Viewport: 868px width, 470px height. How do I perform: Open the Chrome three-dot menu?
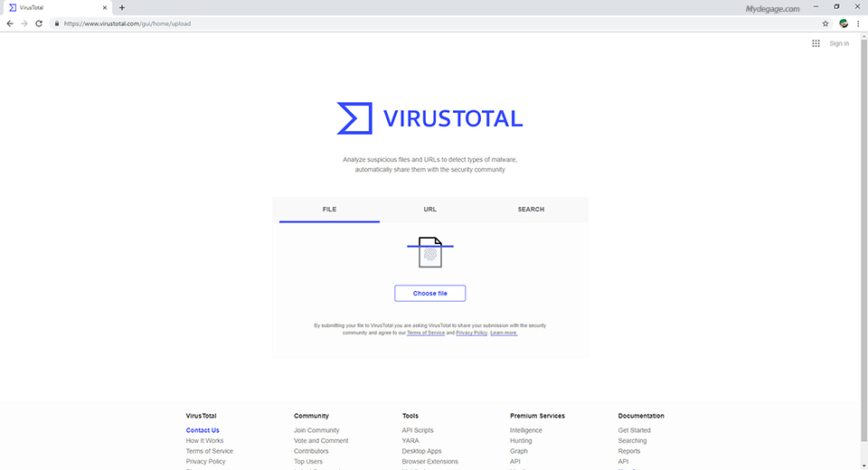coord(858,23)
